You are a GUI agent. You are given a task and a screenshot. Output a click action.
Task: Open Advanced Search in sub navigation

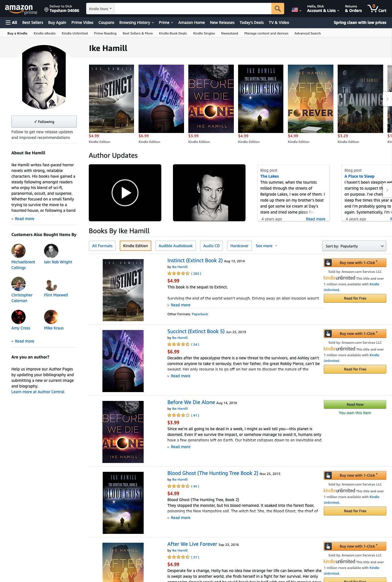point(308,33)
